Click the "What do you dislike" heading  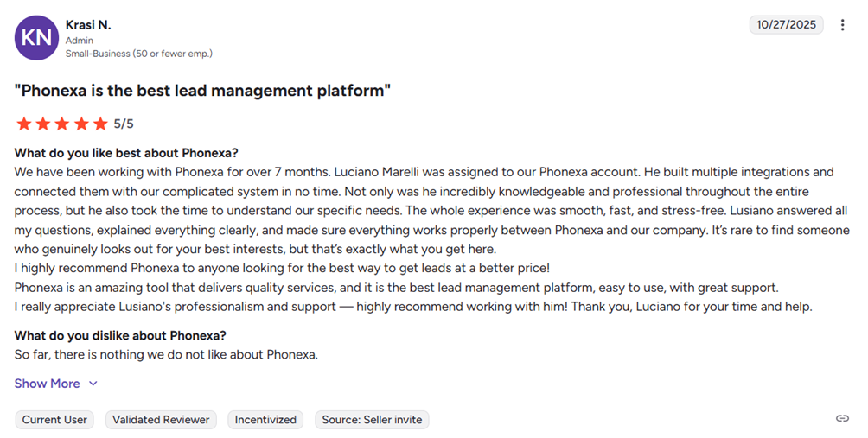click(x=119, y=335)
